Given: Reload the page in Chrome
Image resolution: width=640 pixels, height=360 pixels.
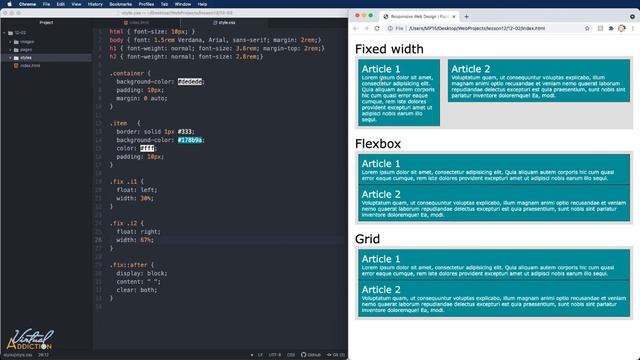Looking at the screenshot, I should [x=377, y=29].
